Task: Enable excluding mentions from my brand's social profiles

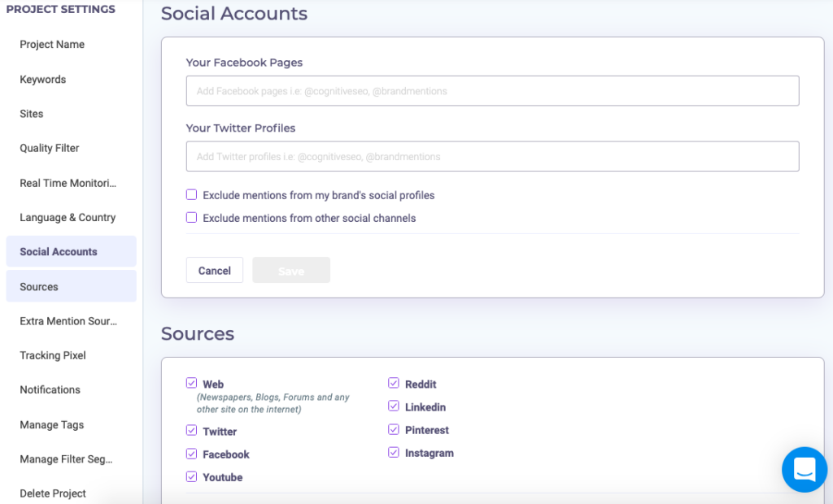Action: [191, 194]
